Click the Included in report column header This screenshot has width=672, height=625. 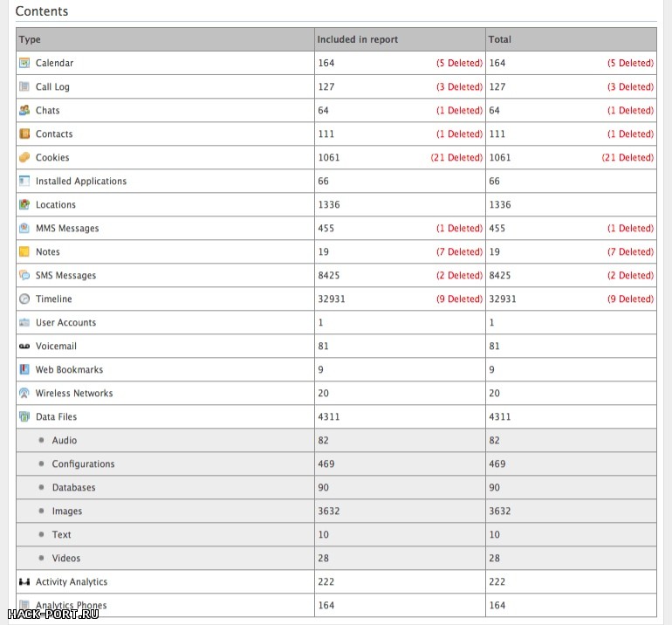click(x=358, y=39)
